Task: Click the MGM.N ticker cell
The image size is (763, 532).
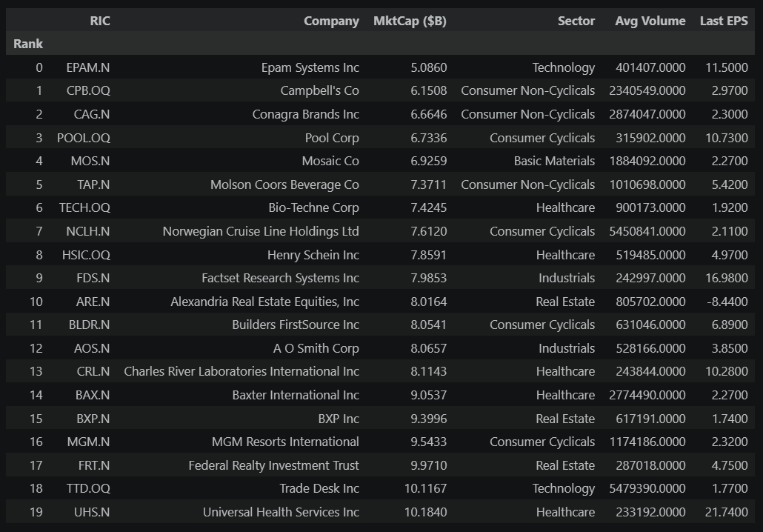Action: (x=89, y=442)
